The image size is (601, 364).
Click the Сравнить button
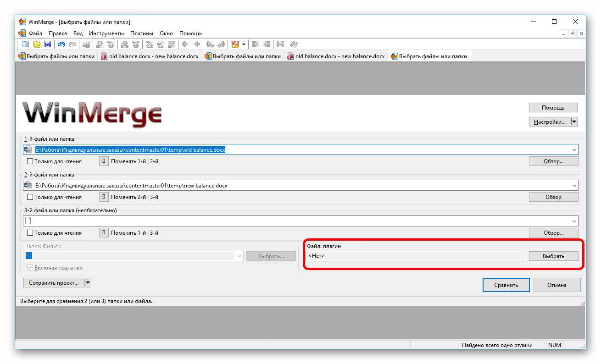[506, 285]
